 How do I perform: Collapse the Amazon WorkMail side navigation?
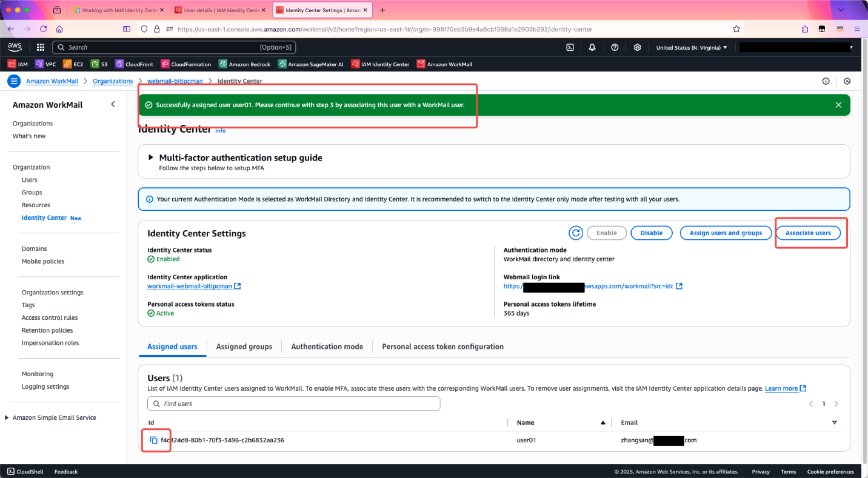pyautogui.click(x=113, y=105)
